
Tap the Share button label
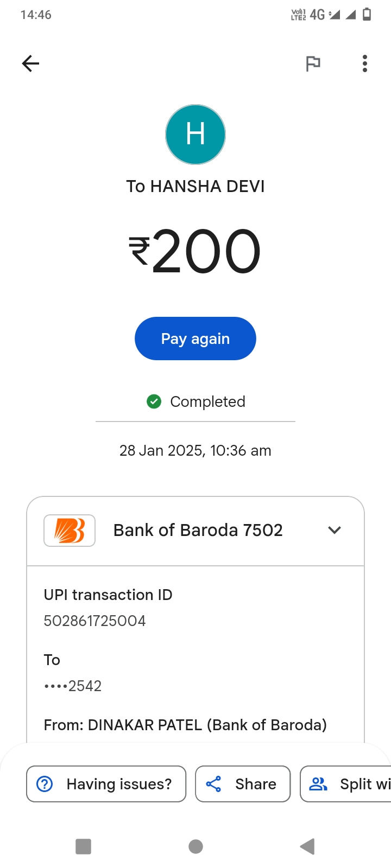[x=255, y=784]
